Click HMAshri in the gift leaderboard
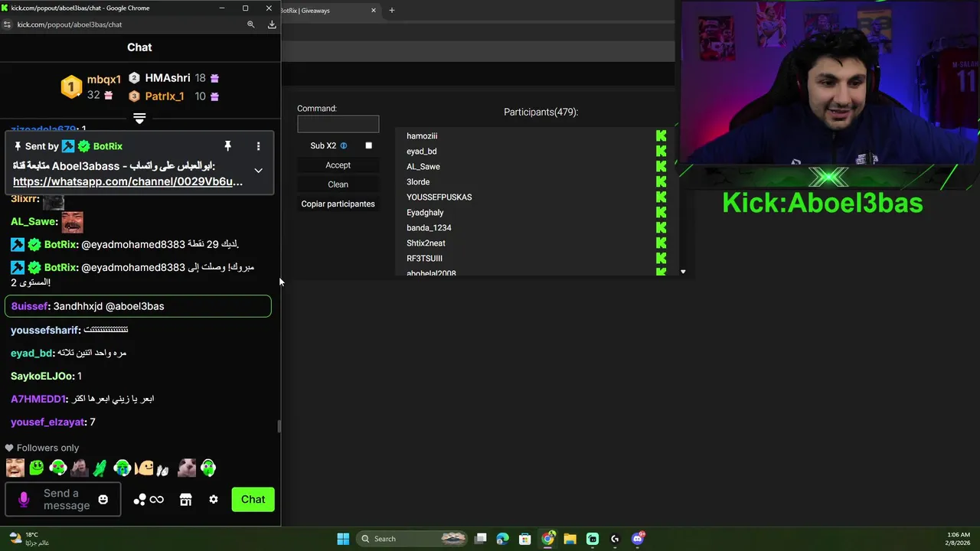The image size is (980, 551). 168,78
